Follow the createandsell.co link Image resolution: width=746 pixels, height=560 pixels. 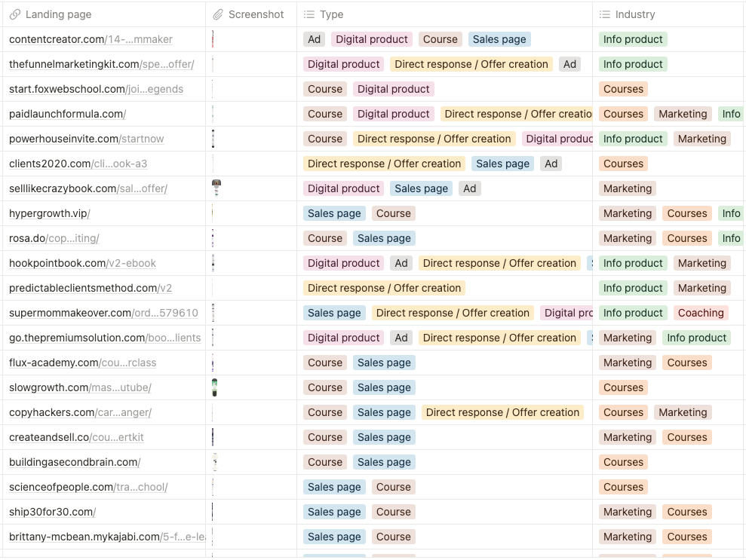(x=76, y=437)
